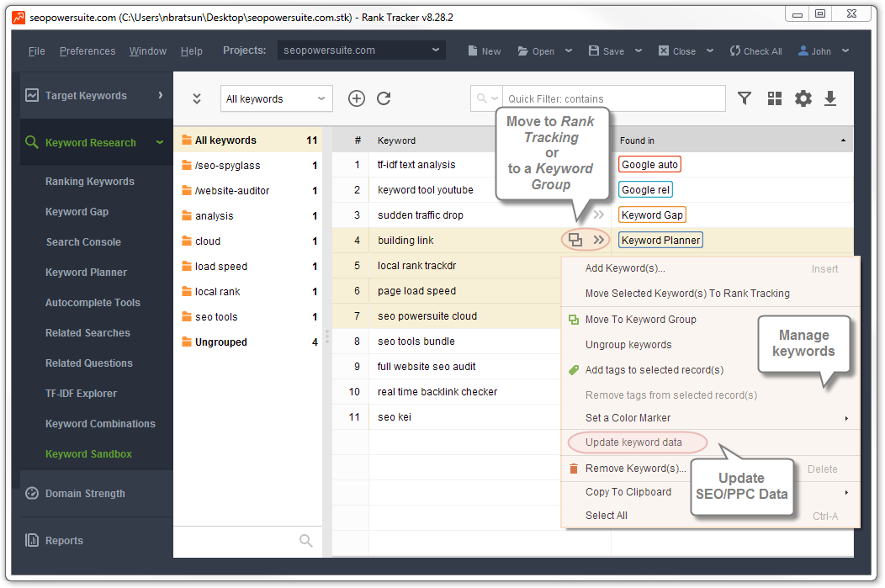Screen dimensions: 885x588
Task: Click the workspace grid icon
Action: point(775,98)
